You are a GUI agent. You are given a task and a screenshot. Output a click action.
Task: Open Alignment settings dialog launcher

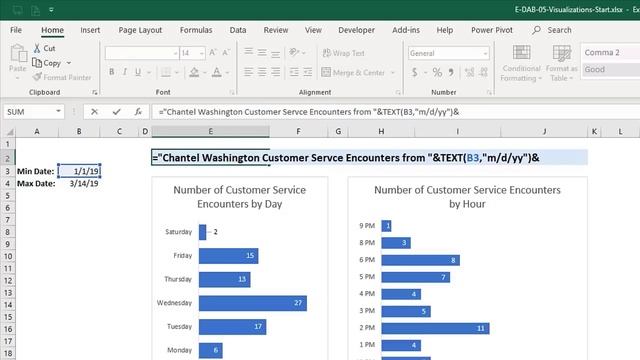pyautogui.click(x=398, y=93)
